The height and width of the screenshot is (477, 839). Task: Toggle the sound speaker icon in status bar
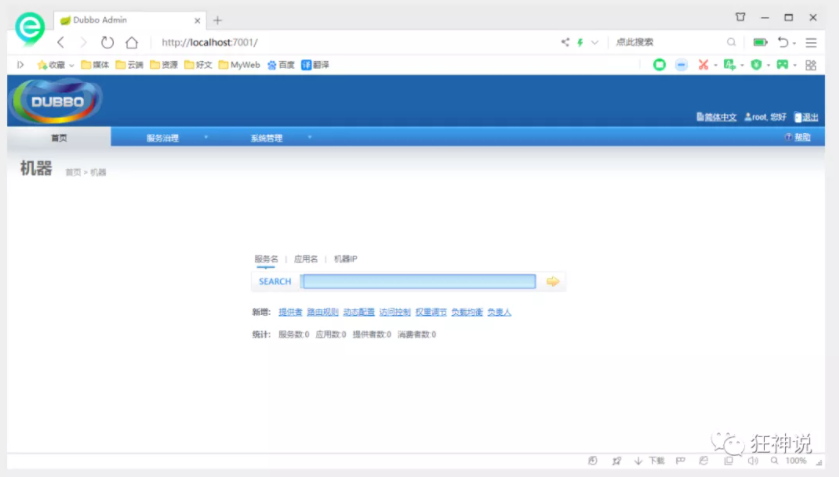(x=753, y=460)
